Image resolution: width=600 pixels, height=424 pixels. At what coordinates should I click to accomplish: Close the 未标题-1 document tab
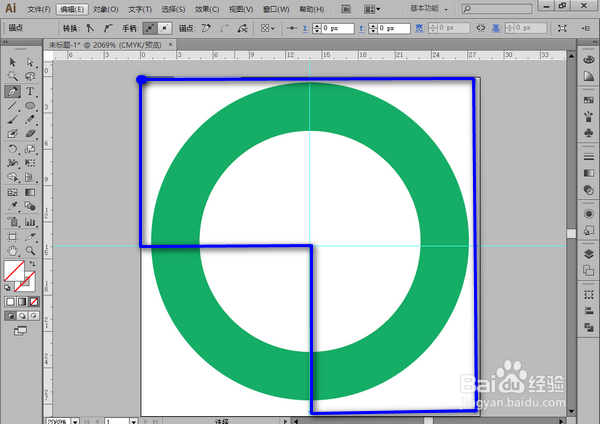click(x=171, y=44)
